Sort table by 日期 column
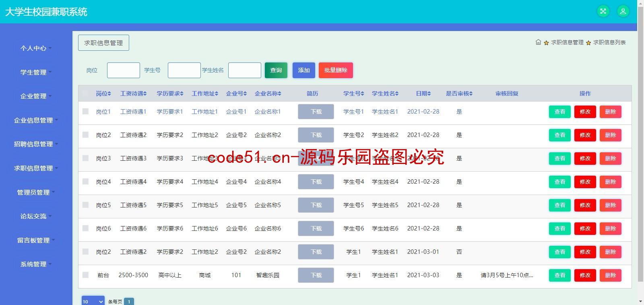 pyautogui.click(x=423, y=93)
